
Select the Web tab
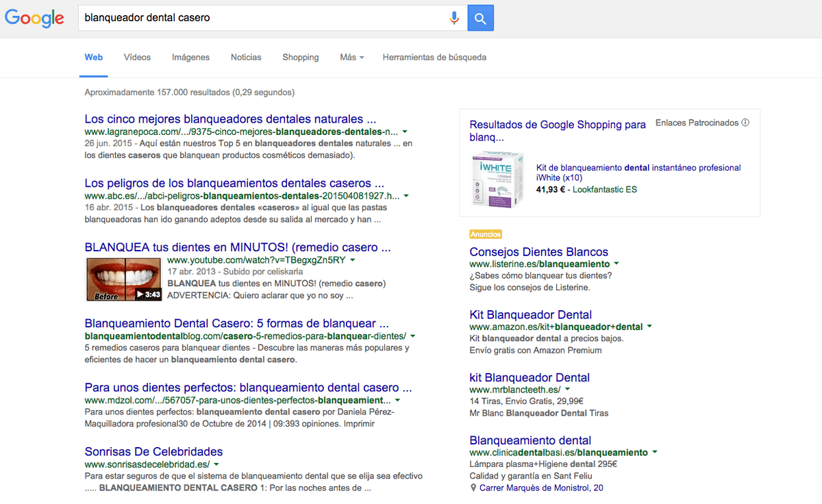(x=94, y=58)
